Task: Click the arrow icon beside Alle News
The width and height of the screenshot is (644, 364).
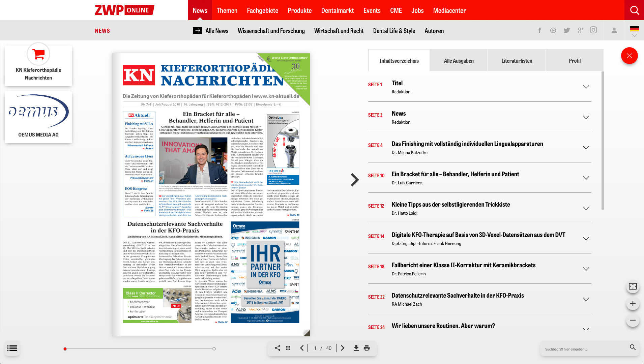Action: pyautogui.click(x=198, y=30)
